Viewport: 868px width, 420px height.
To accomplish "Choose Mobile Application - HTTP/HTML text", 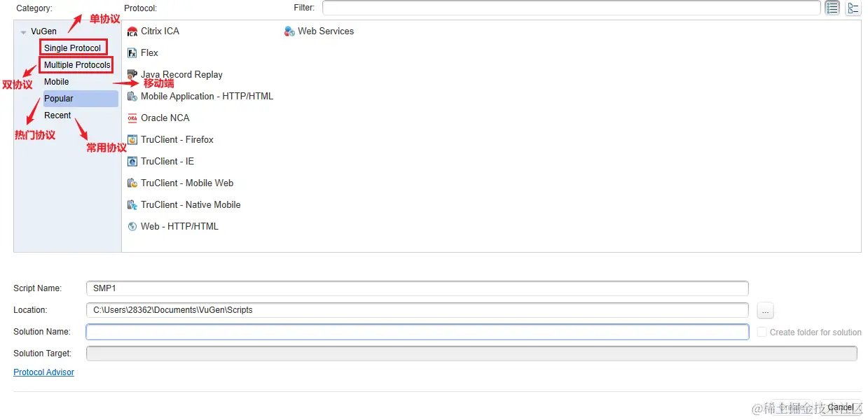I will tap(207, 97).
